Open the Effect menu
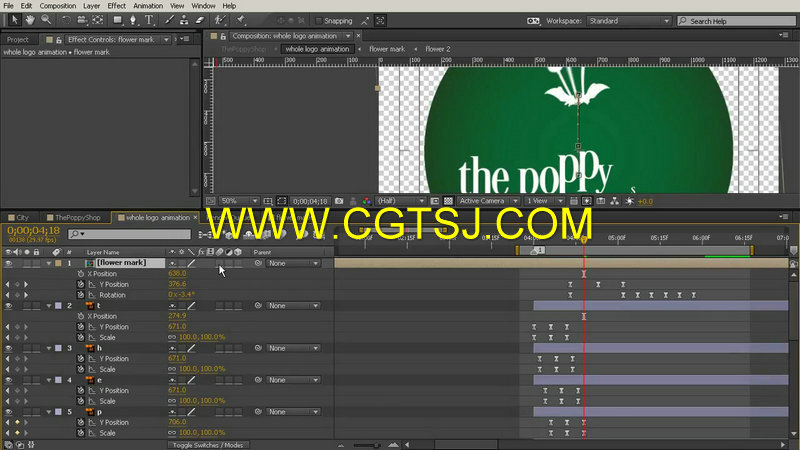800x450 pixels. (x=116, y=6)
